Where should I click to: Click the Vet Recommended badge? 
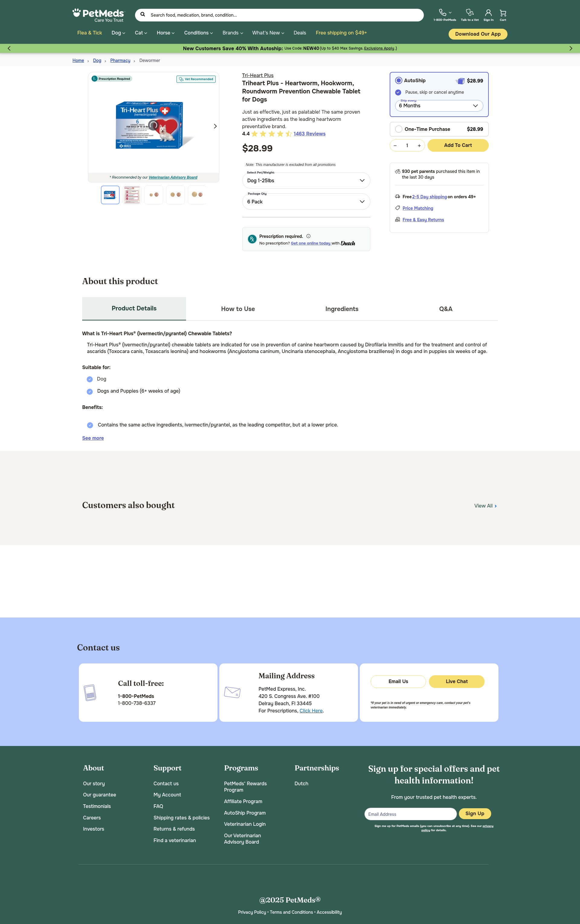point(196,79)
